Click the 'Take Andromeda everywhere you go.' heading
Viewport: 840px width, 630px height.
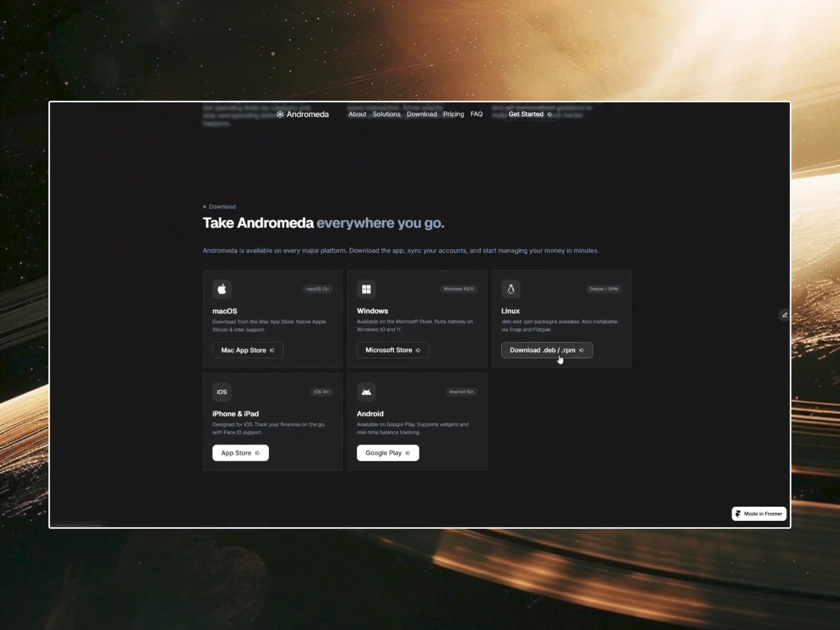click(323, 223)
